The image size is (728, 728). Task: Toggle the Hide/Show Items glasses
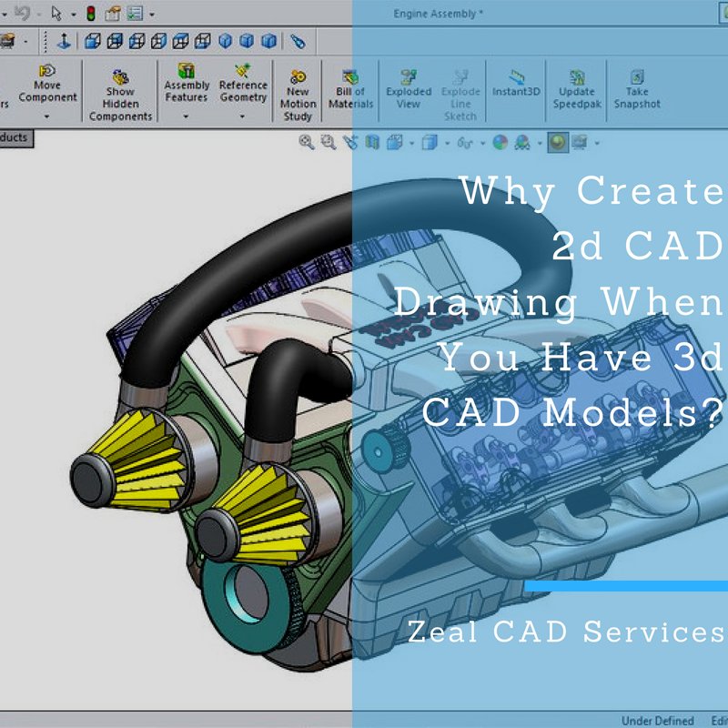[x=467, y=142]
